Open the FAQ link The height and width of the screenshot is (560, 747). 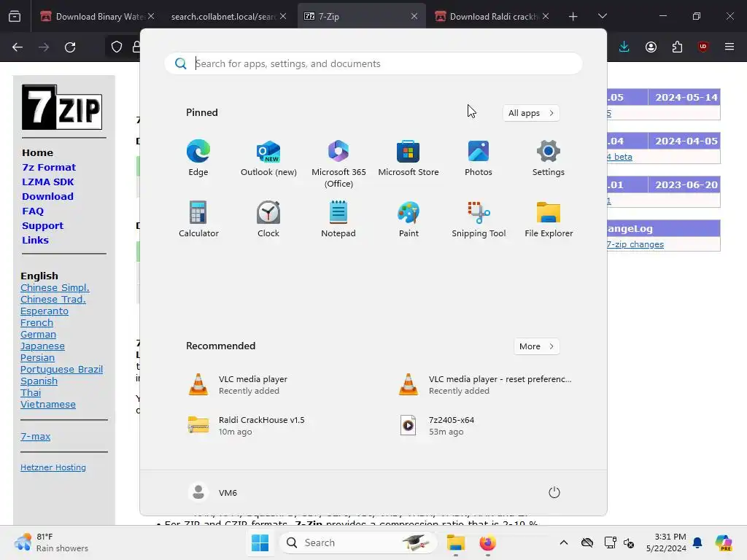point(32,211)
